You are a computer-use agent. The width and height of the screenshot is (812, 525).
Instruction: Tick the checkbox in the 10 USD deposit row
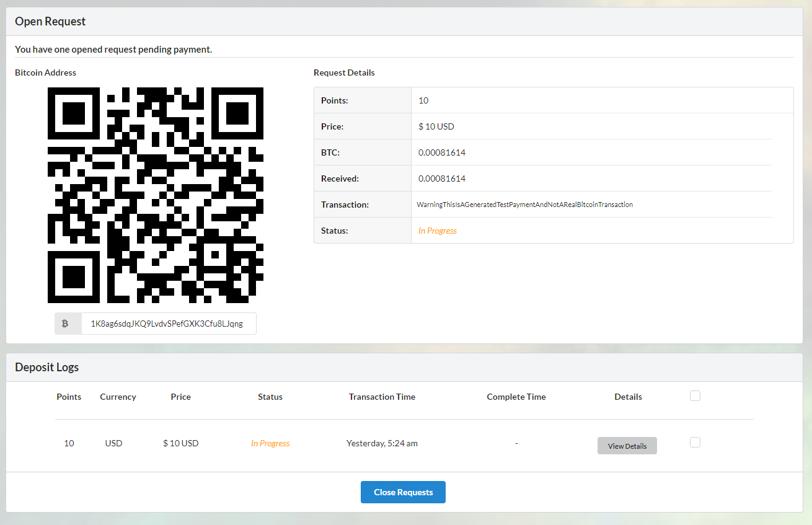point(695,442)
